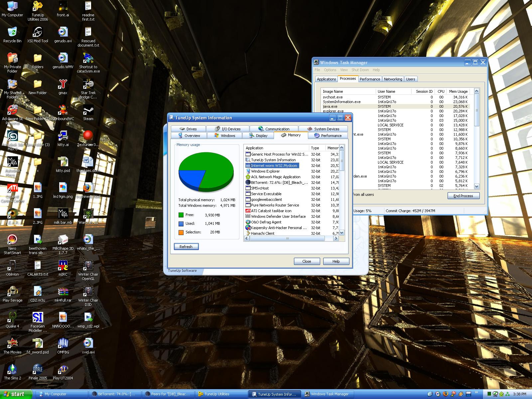Click the Help button in TuneUp dialog

tap(336, 261)
